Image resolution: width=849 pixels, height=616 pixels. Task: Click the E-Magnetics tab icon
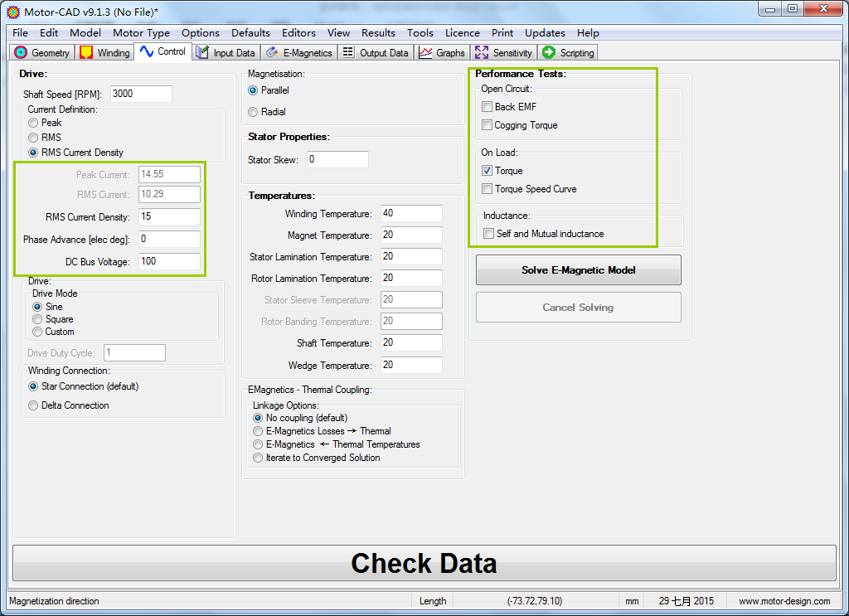pos(272,53)
